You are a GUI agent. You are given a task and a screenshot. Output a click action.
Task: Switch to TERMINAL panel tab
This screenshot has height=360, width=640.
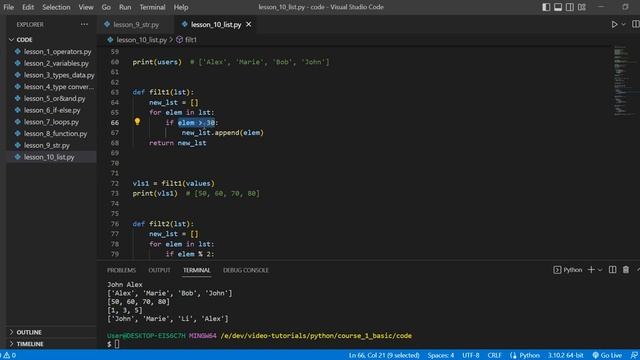click(197, 270)
